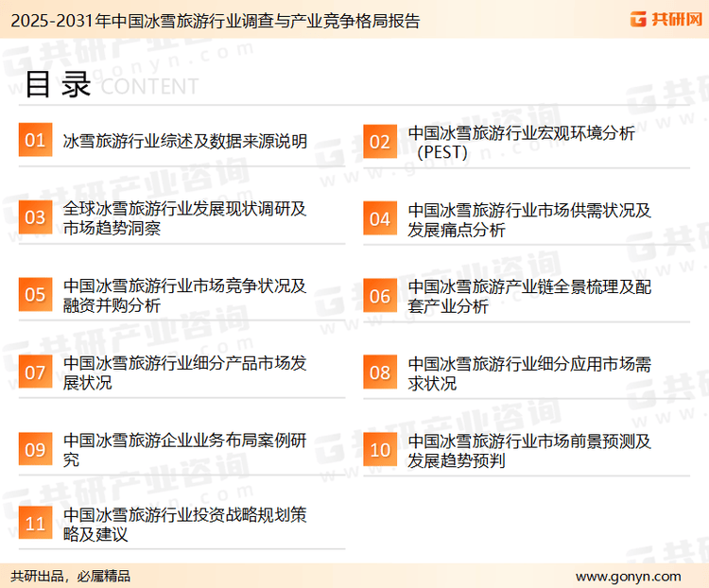The height and width of the screenshot is (588, 709).
Task: Open 宏观环境分析 (PEST) chapter title
Action: tap(521, 142)
